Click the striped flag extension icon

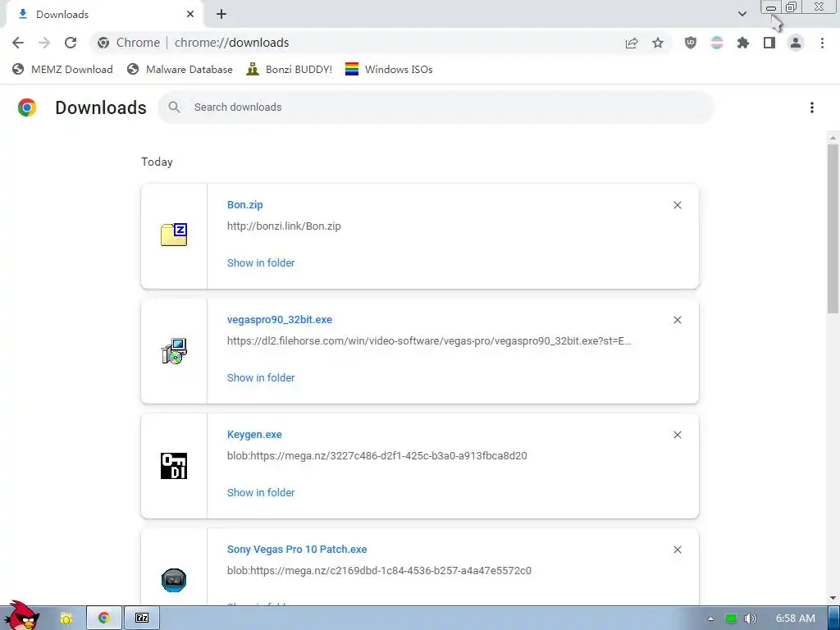717,43
